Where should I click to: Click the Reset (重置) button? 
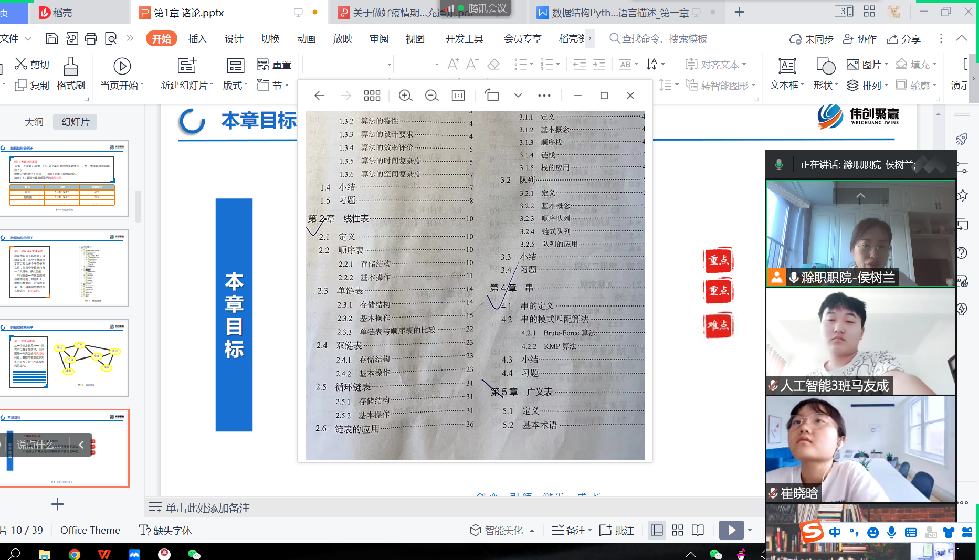coord(273,64)
